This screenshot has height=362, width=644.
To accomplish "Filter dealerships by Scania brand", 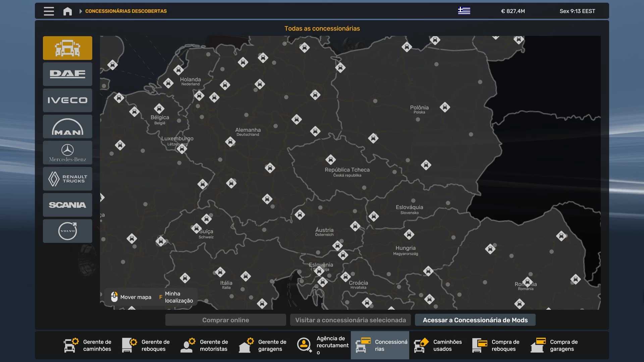I will 67,205.
